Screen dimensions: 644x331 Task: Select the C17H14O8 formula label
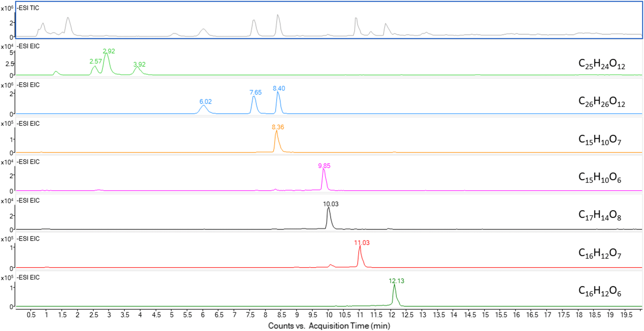600,216
